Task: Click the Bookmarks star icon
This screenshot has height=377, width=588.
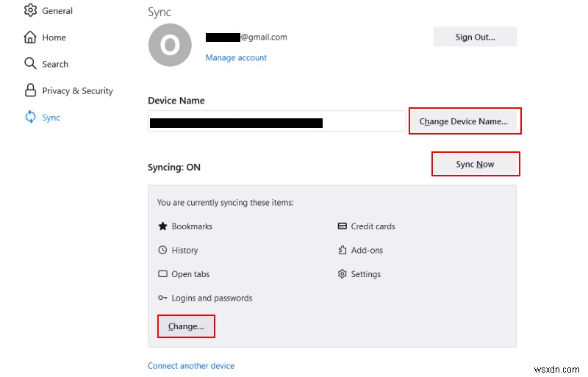Action: pyautogui.click(x=162, y=226)
